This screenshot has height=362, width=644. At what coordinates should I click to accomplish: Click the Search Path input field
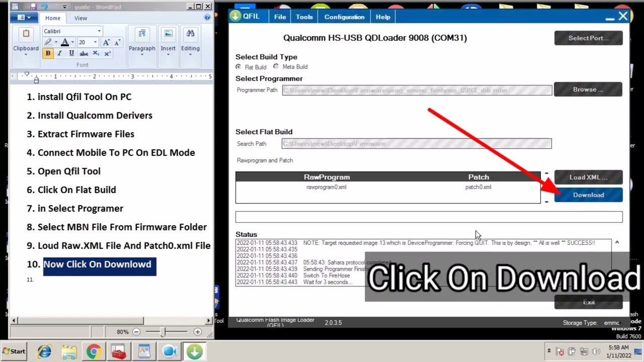[417, 144]
